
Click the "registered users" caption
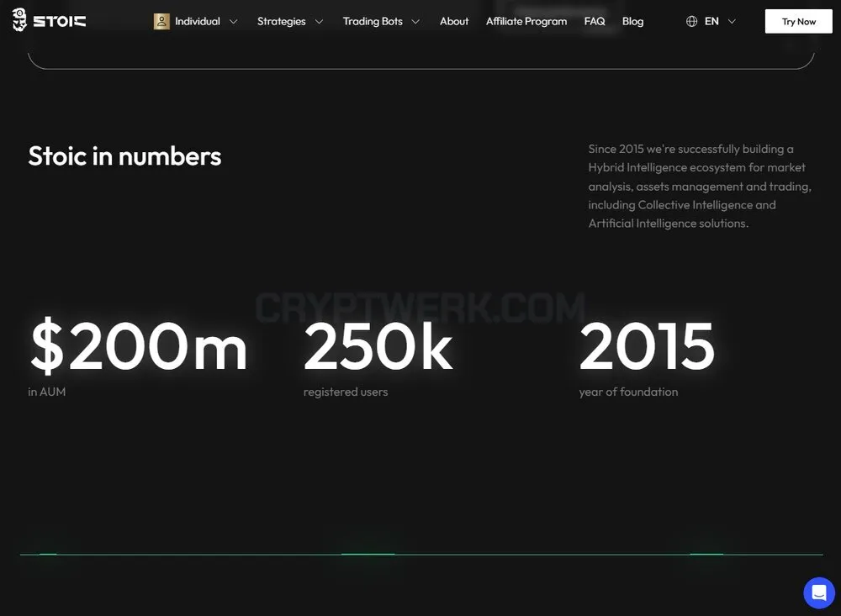346,392
